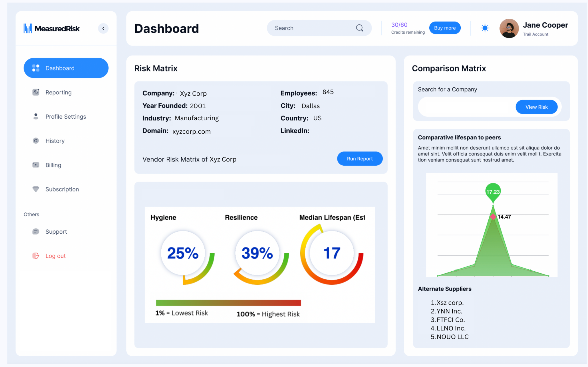Open the Dashboard menu item
Viewport: 588px width, 367px height.
point(66,68)
